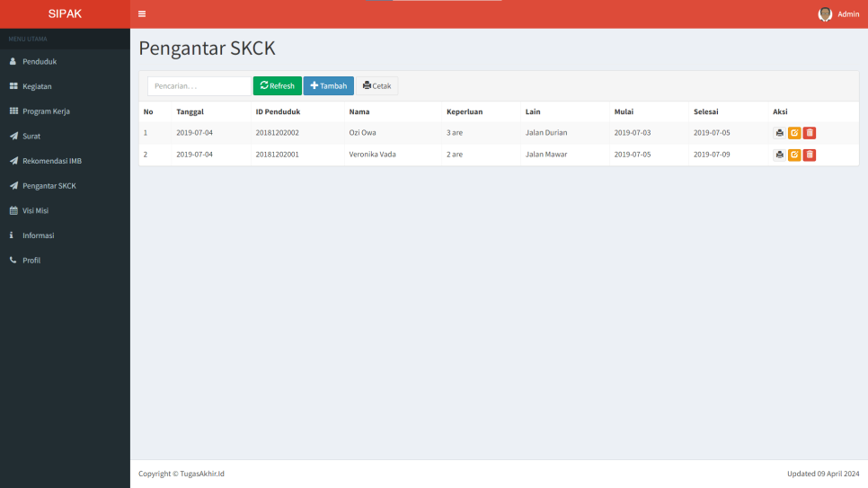This screenshot has height=488, width=868.
Task: Toggle the sidebar with hamburger icon
Action: click(142, 13)
